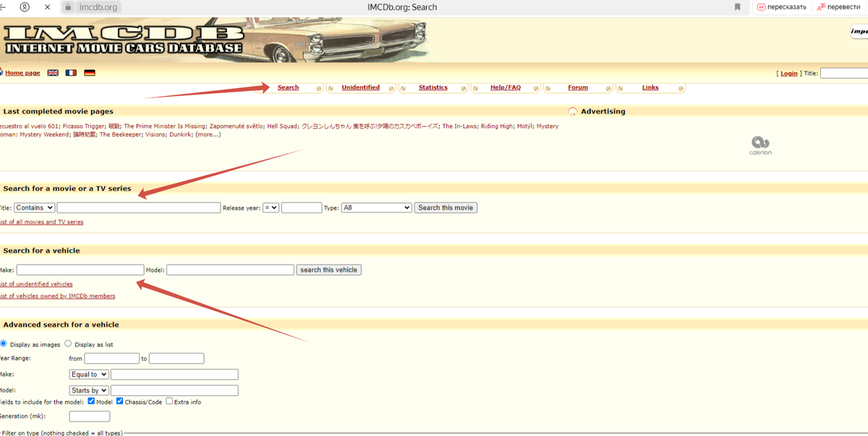Open the Model Starts by dropdown
This screenshot has height=436, width=868.
coord(89,390)
